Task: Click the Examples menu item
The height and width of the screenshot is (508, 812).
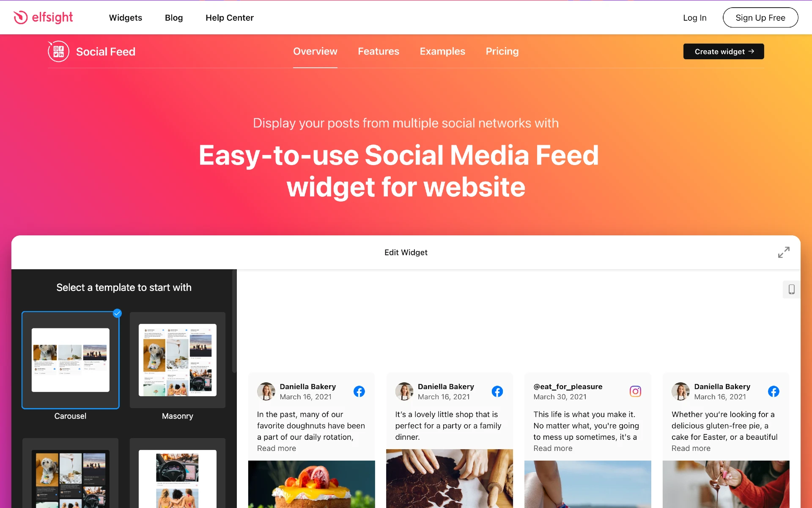Action: tap(442, 51)
